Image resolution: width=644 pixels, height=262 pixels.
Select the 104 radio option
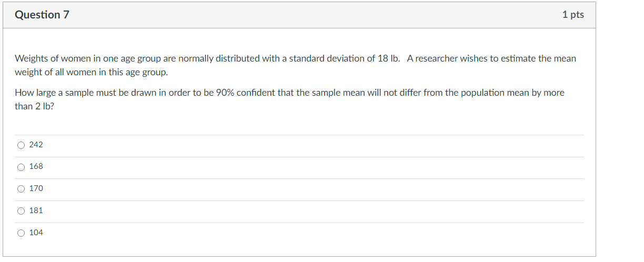pos(21,233)
